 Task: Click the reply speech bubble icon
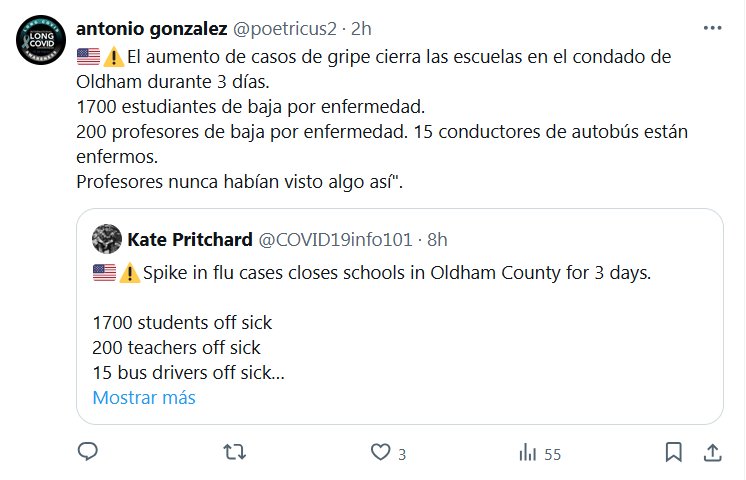coord(88,453)
